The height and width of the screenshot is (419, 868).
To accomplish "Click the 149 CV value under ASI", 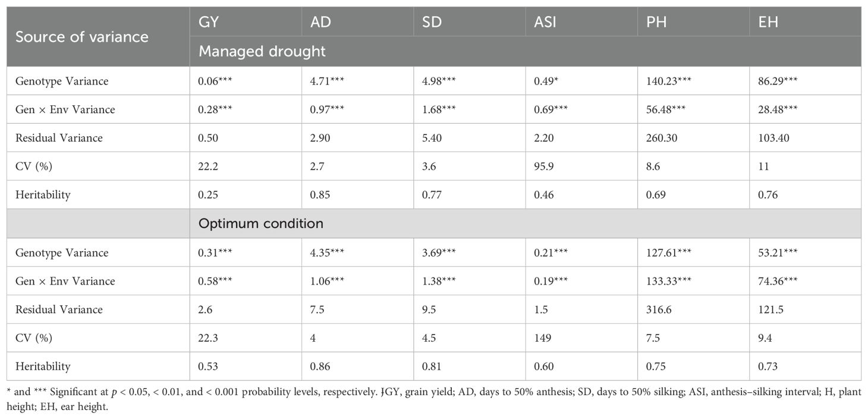I will pyautogui.click(x=542, y=338).
